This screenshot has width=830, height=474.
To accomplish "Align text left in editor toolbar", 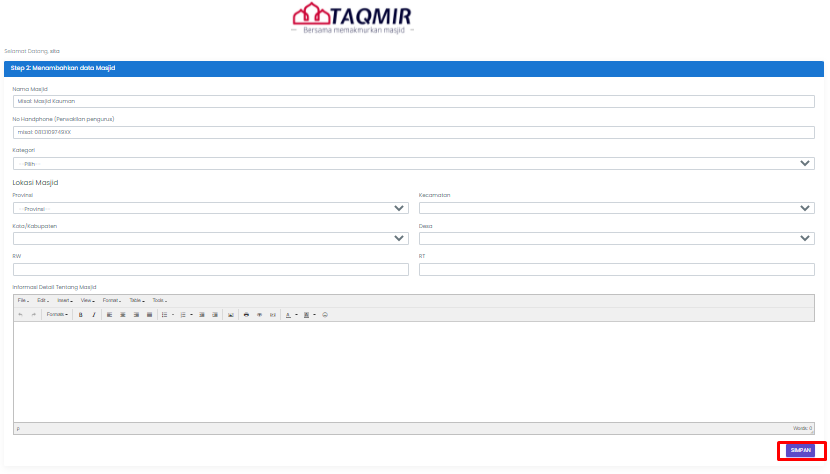I will (110, 314).
